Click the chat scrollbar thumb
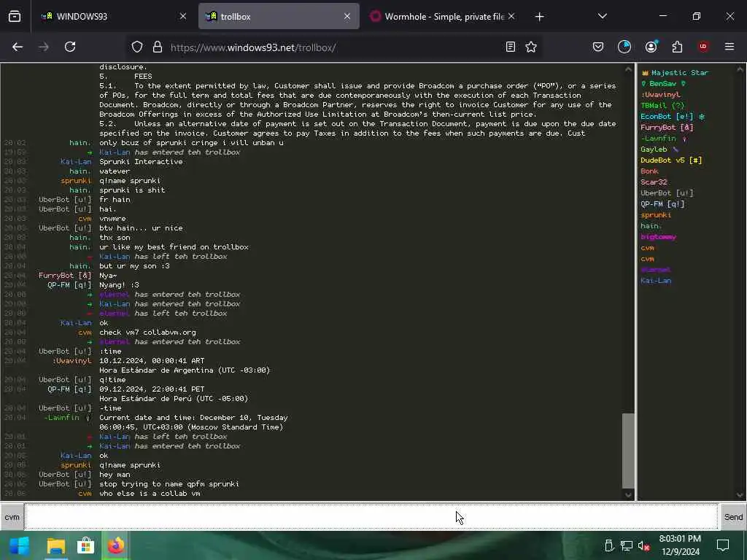This screenshot has width=747, height=560. pyautogui.click(x=628, y=451)
